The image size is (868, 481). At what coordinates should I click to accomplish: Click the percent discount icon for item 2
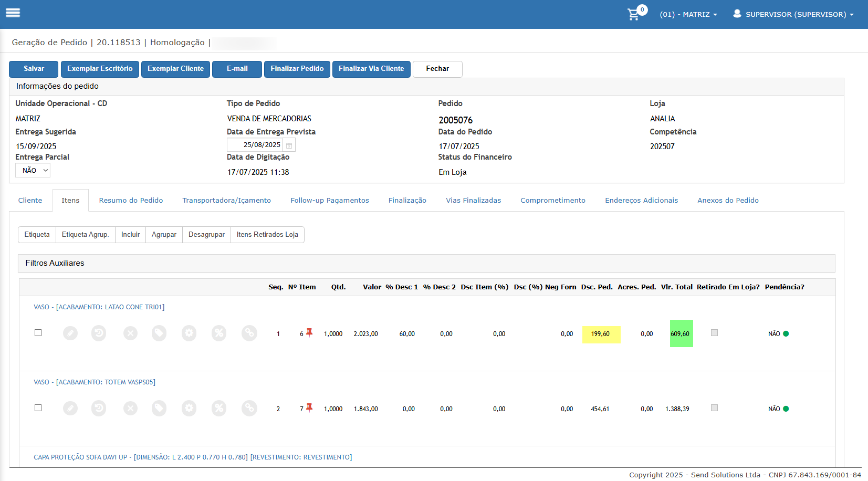219,409
